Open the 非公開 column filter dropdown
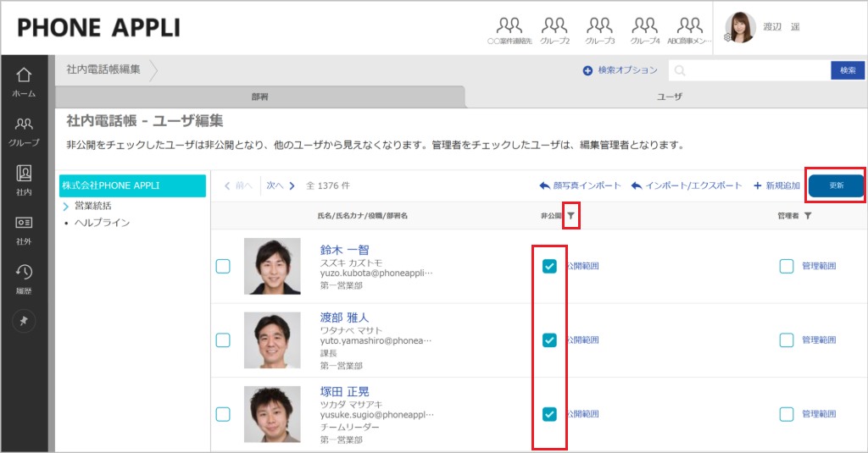868x453 pixels. click(x=571, y=217)
